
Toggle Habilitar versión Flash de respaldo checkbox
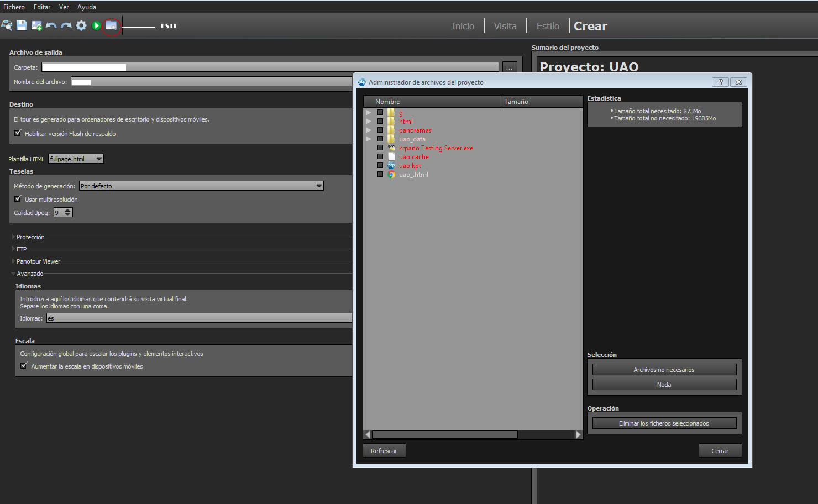tap(18, 133)
